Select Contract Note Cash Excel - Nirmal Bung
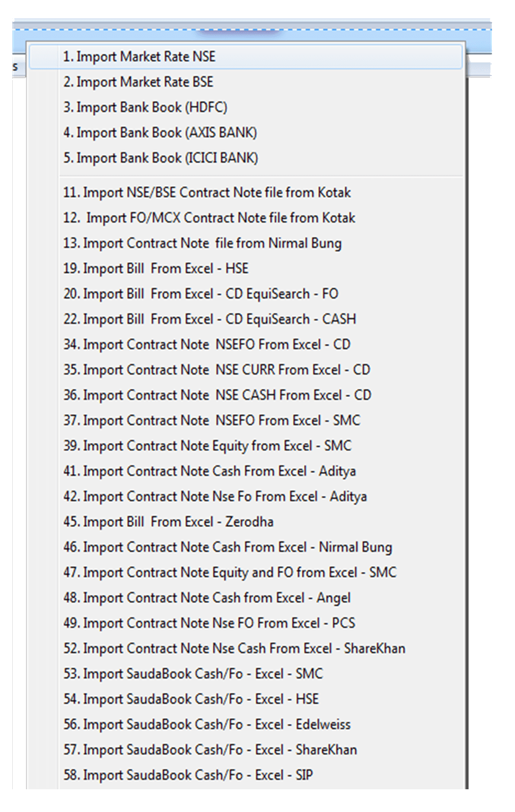The image size is (515, 812). 246,547
